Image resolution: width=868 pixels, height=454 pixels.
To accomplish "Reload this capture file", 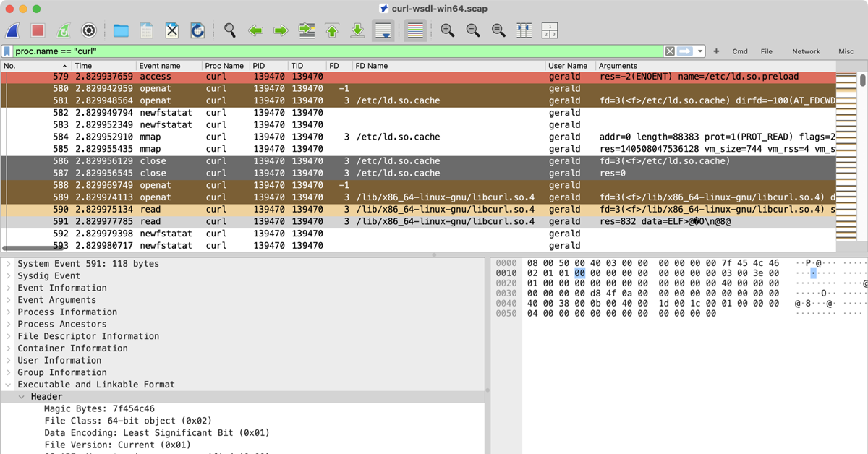I will point(197,30).
